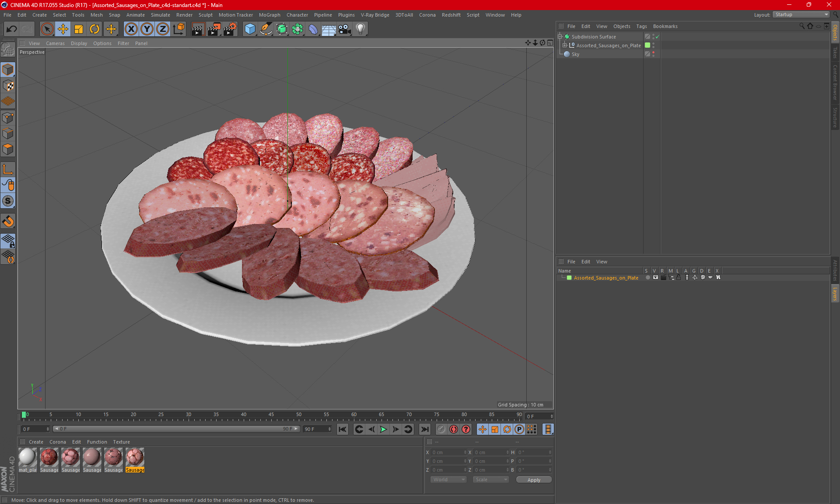The image size is (840, 504).
Task: Toggle Z axis lock
Action: (x=163, y=29)
